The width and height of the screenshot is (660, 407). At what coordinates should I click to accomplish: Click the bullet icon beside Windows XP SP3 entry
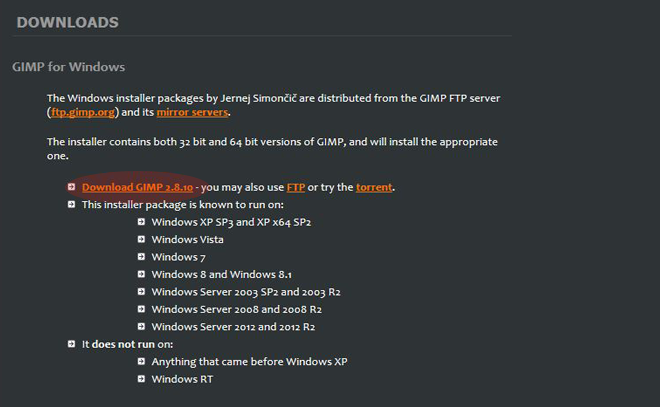coord(141,222)
